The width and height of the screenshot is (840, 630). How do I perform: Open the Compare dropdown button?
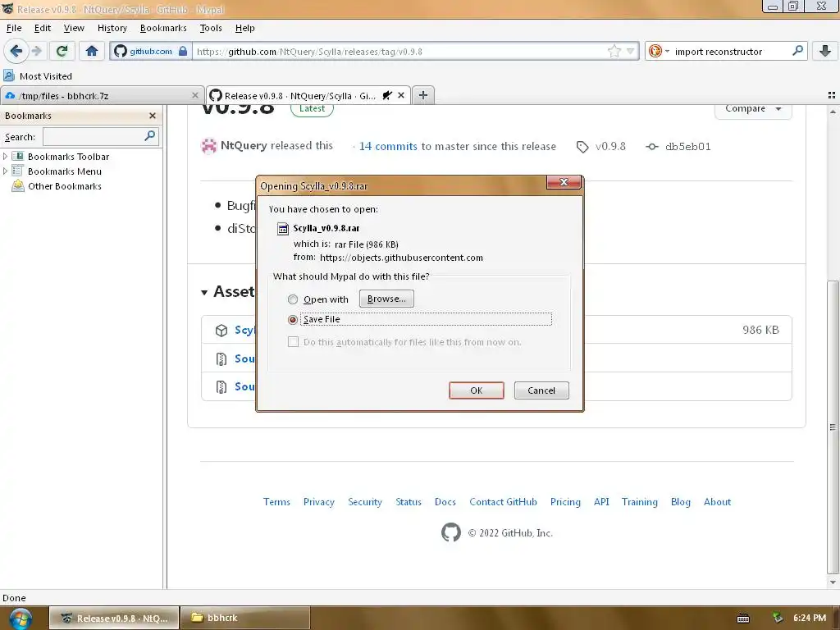click(x=753, y=109)
